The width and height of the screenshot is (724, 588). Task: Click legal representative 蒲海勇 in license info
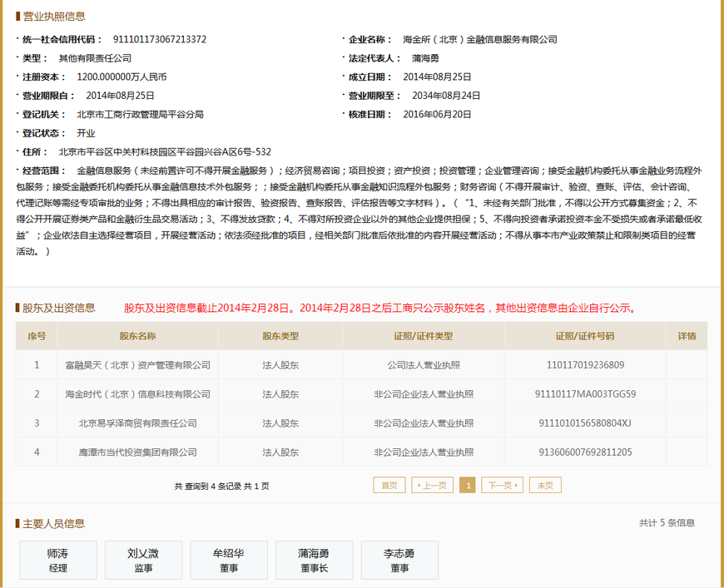coord(425,58)
